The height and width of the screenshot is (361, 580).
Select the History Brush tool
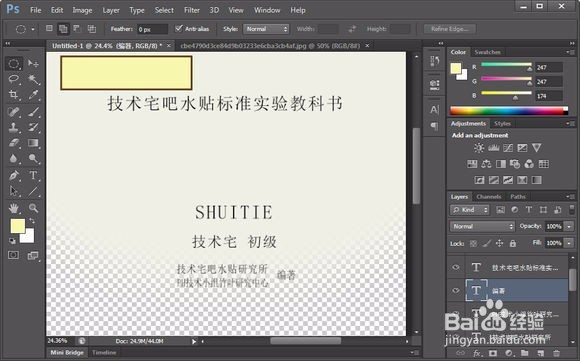[33, 127]
